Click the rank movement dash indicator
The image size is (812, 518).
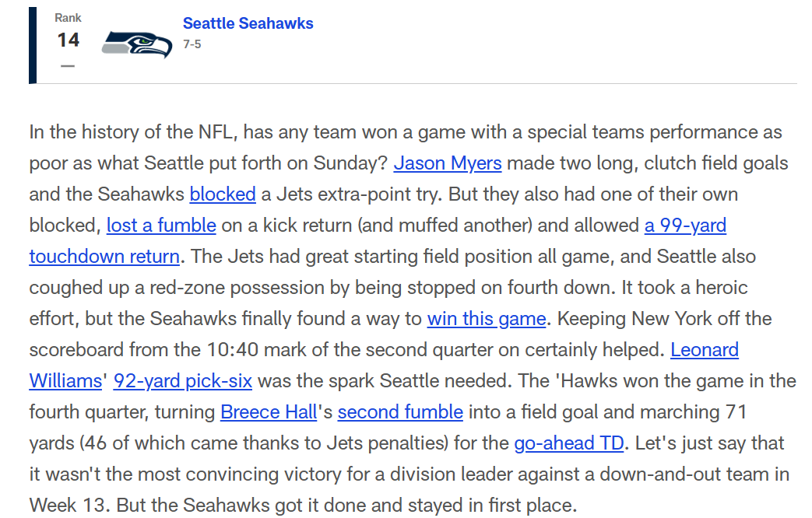click(67, 66)
